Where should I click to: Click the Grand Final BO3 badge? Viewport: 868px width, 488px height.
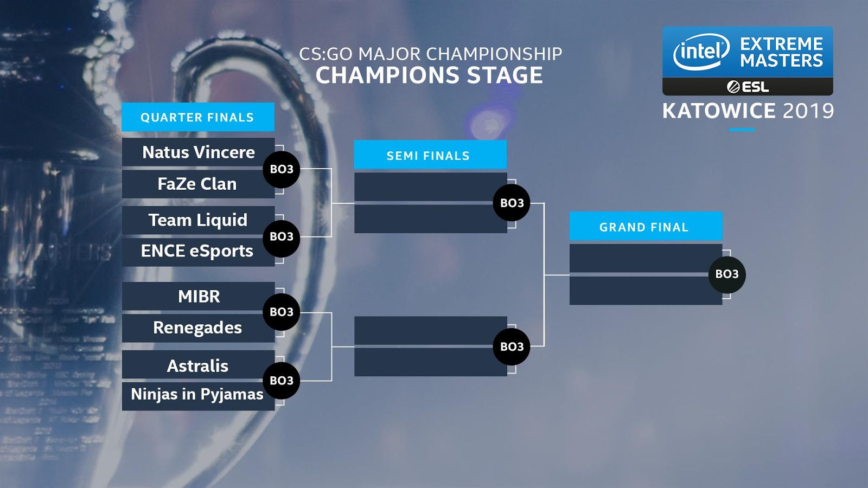point(727,274)
